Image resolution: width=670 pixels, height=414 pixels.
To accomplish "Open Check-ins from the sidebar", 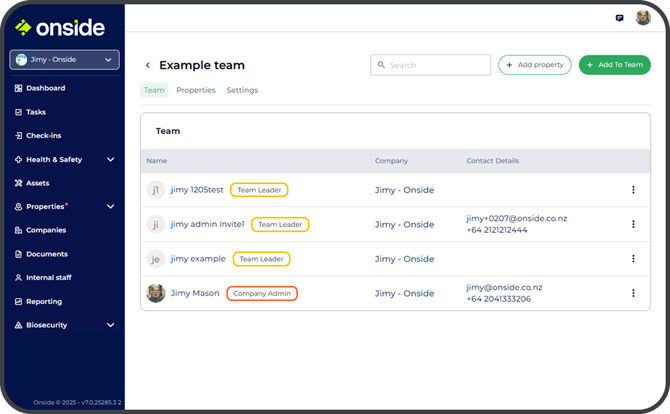I will [x=43, y=135].
